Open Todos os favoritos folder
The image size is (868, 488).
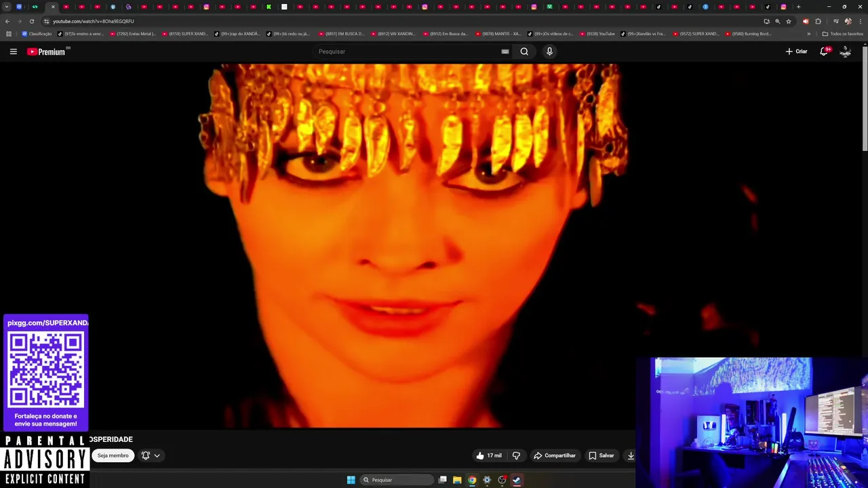coord(842,34)
